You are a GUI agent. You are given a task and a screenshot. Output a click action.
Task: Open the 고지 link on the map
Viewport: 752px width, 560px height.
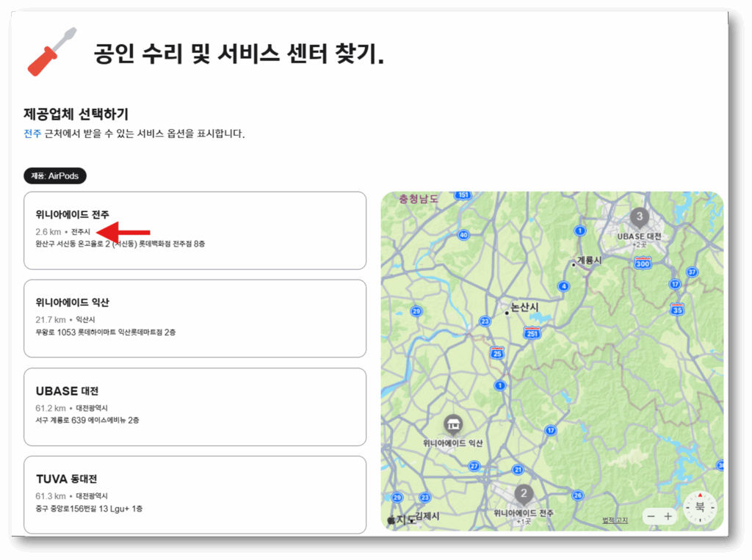tap(623, 519)
